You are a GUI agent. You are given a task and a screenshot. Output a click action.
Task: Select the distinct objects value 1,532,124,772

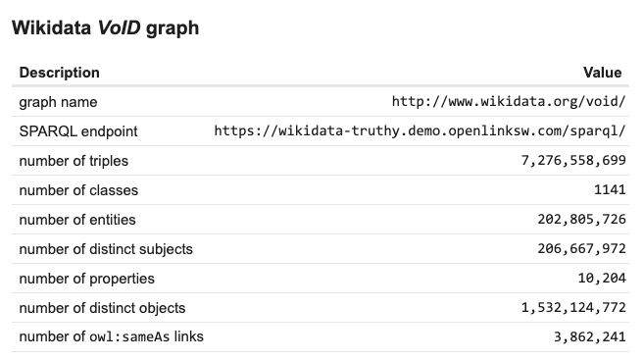573,307
